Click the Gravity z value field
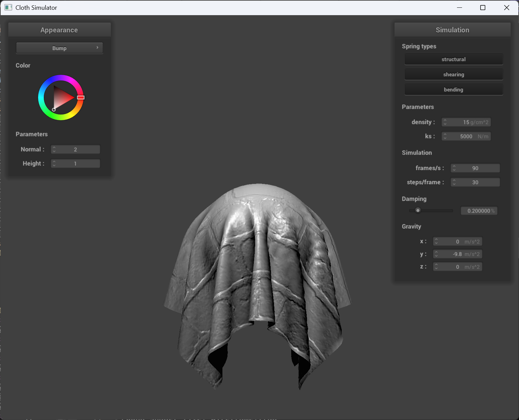This screenshot has width=519, height=420. (457, 267)
